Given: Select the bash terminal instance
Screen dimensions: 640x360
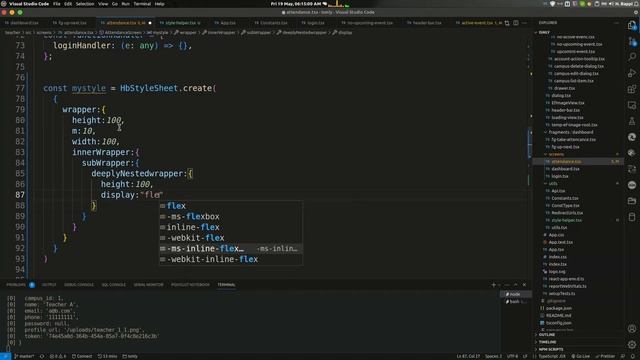Looking at the screenshot, I should (x=516, y=302).
